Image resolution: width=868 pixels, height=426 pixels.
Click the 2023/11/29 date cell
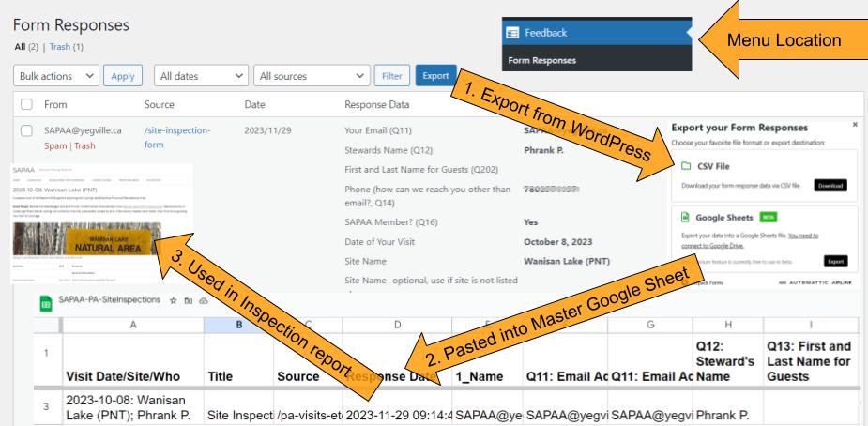(266, 130)
